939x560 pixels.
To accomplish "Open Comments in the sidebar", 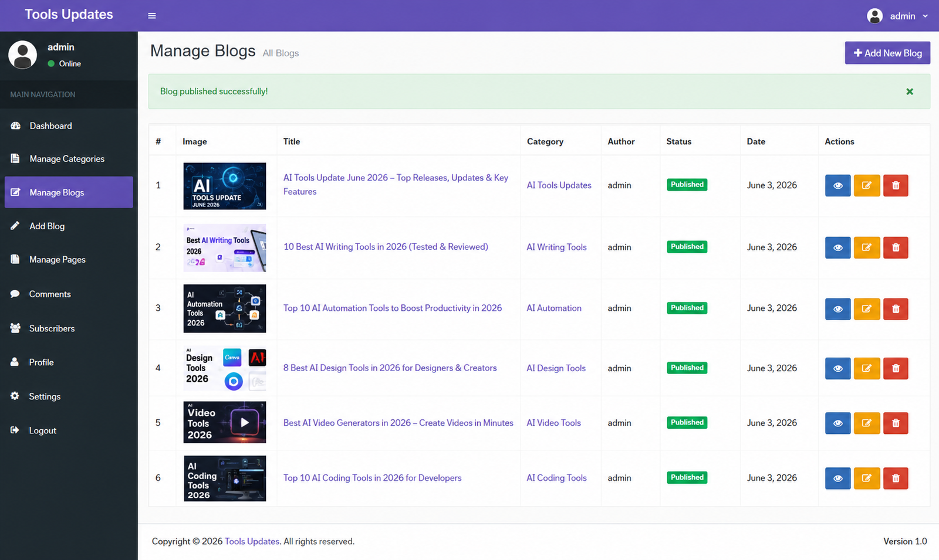I will (x=69, y=294).
